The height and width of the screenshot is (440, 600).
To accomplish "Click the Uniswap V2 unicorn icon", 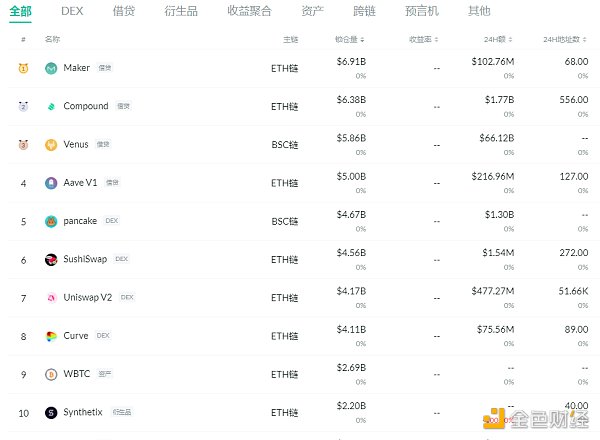I will tap(51, 297).
